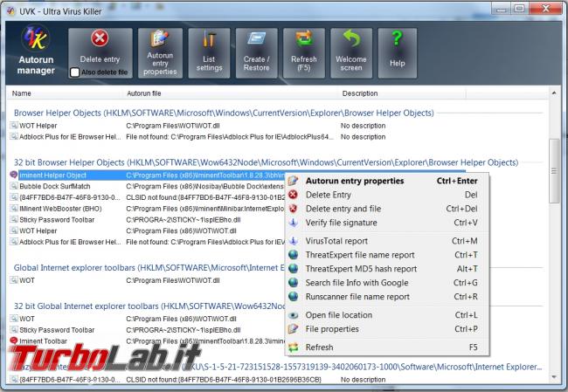Click the icon beside VirusTotal report

(293, 241)
